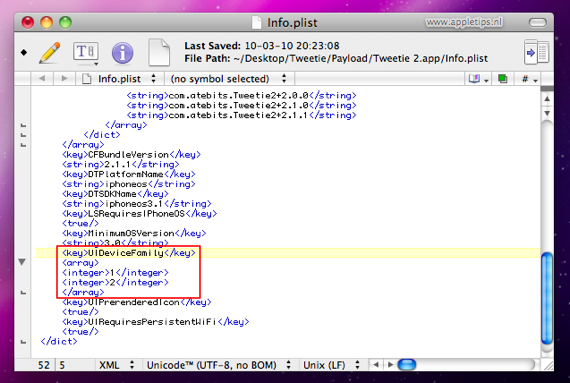Click the column number 5 in status bar
This screenshot has height=383, width=570.
tap(62, 365)
